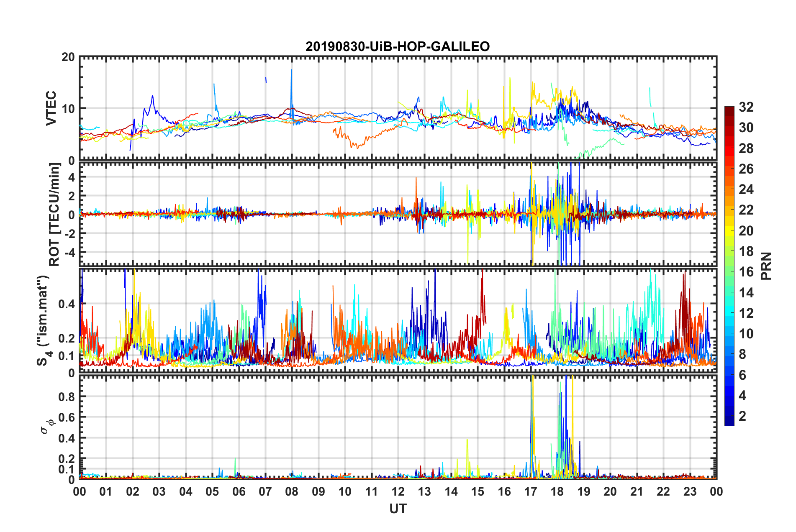Click the 18 hour tick on the x-axis
Screen dimensions: 796x532
pos(557,491)
